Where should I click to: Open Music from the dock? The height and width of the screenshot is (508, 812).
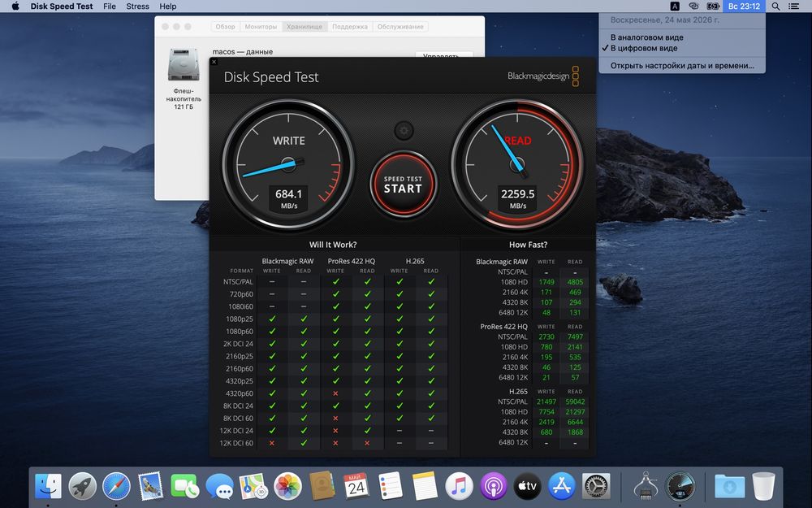(459, 486)
